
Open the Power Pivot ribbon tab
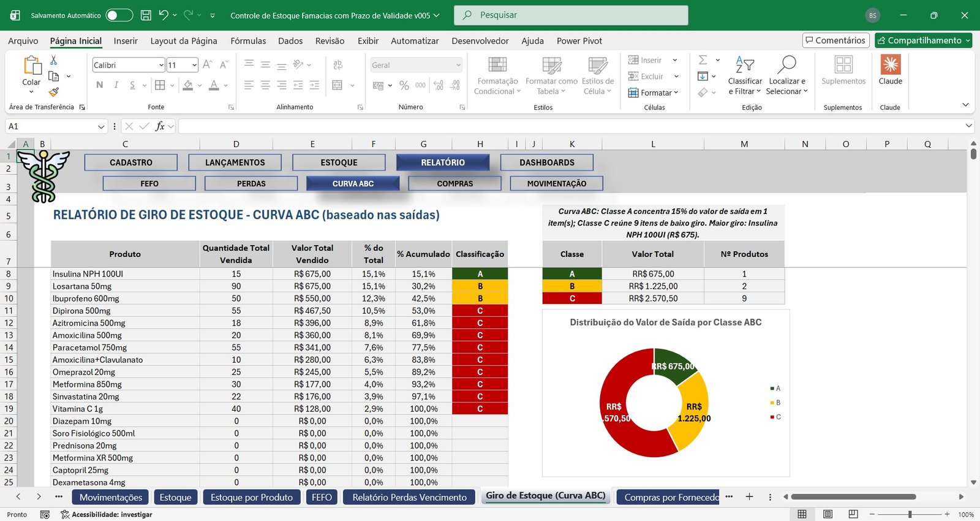(x=579, y=40)
